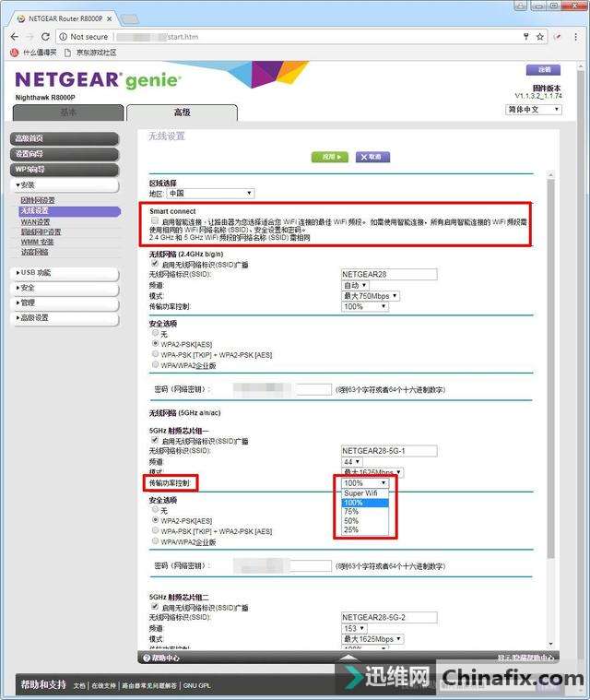The width and height of the screenshot is (590, 700).
Task: Open the 设置向导 sidebar button
Action: coord(65,154)
